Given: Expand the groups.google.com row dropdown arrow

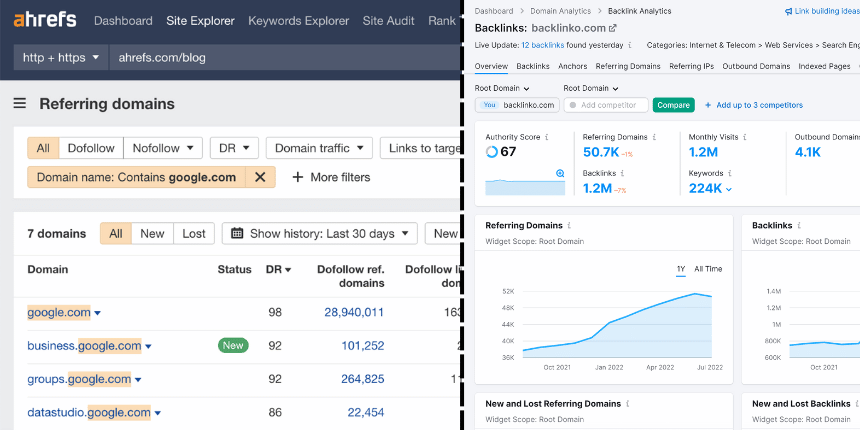Looking at the screenshot, I should pyautogui.click(x=138, y=380).
